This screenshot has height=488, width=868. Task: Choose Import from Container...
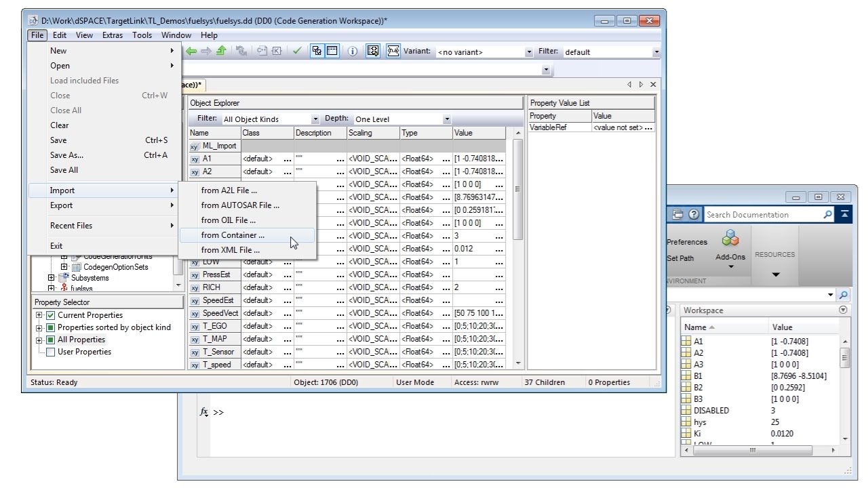[247, 235]
